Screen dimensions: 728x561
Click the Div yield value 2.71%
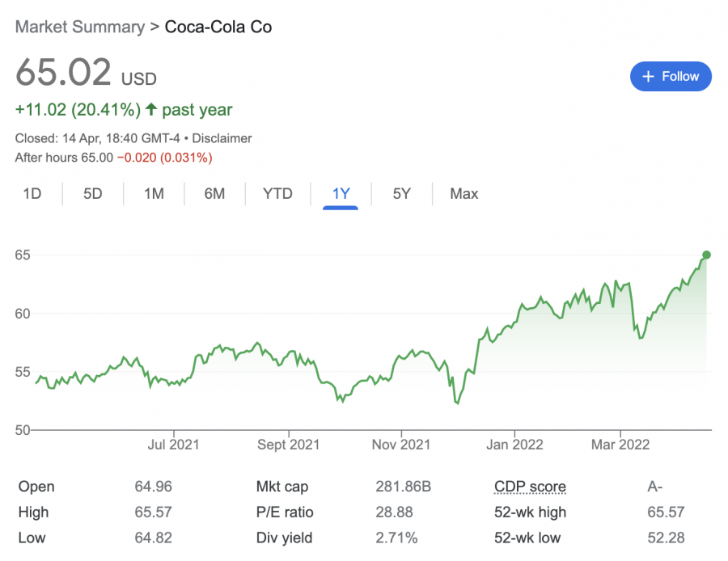click(x=396, y=538)
